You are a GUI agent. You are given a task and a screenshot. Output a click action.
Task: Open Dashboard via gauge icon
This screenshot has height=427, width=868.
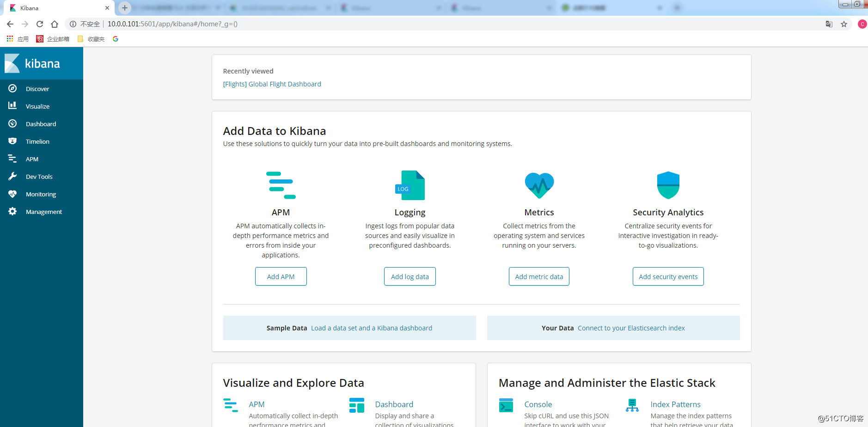[x=12, y=123]
